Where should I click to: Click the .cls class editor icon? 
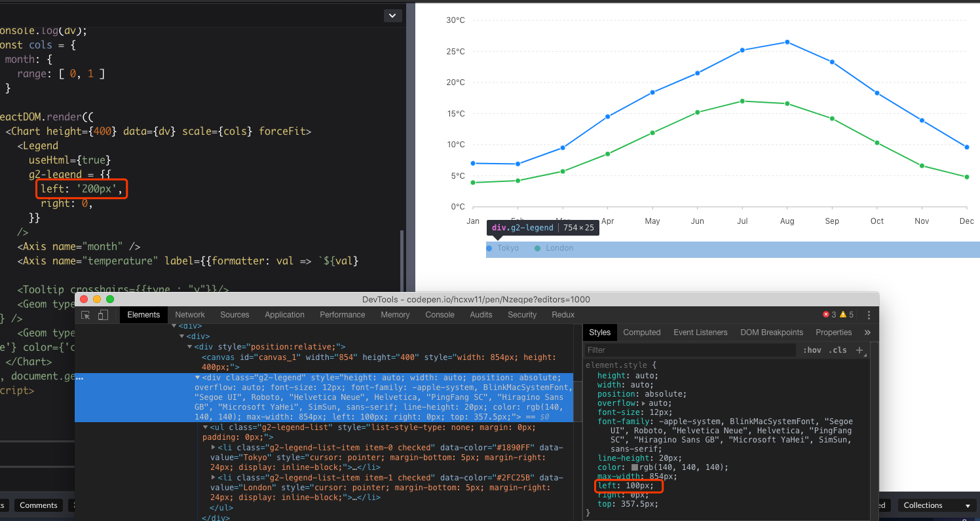(x=837, y=350)
